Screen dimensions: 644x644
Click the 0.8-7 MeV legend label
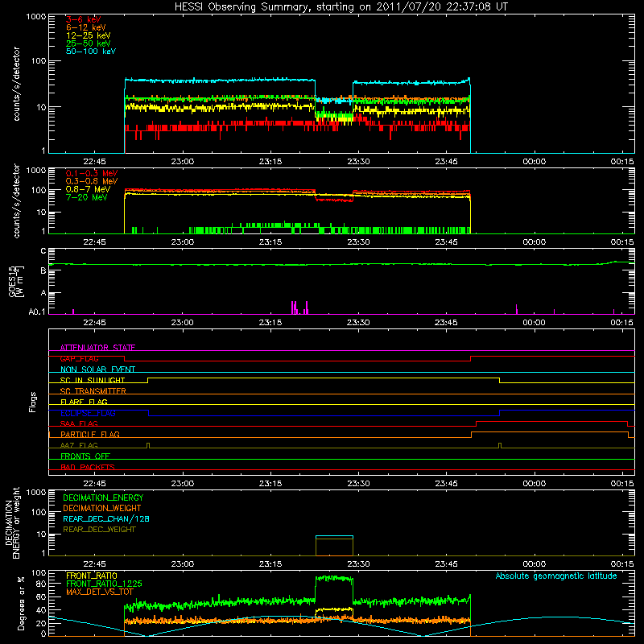[x=88, y=189]
